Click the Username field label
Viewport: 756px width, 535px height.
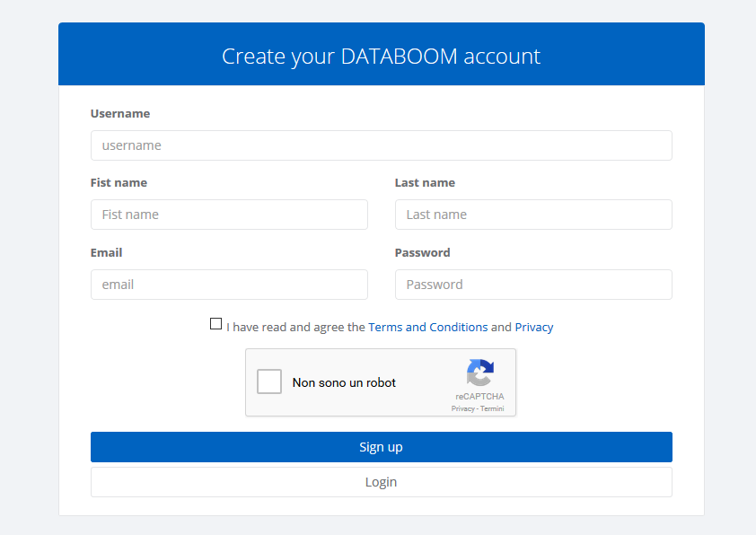point(119,113)
